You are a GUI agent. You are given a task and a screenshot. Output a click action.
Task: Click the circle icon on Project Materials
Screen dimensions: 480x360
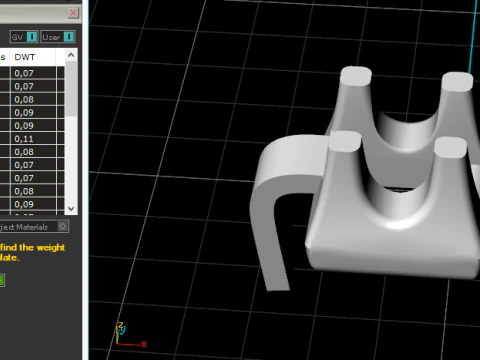click(x=62, y=227)
